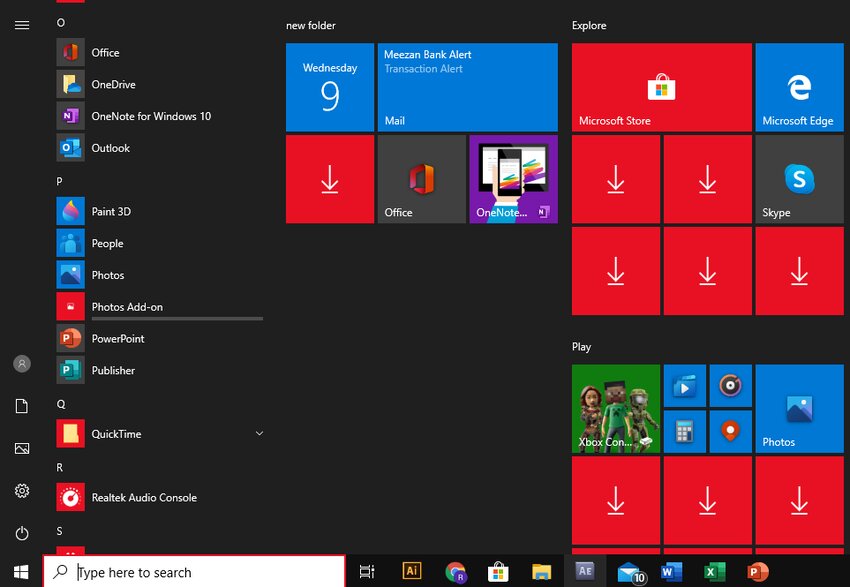This screenshot has width=850, height=587.
Task: Click the 'Type here to search' box
Action: pos(194,572)
